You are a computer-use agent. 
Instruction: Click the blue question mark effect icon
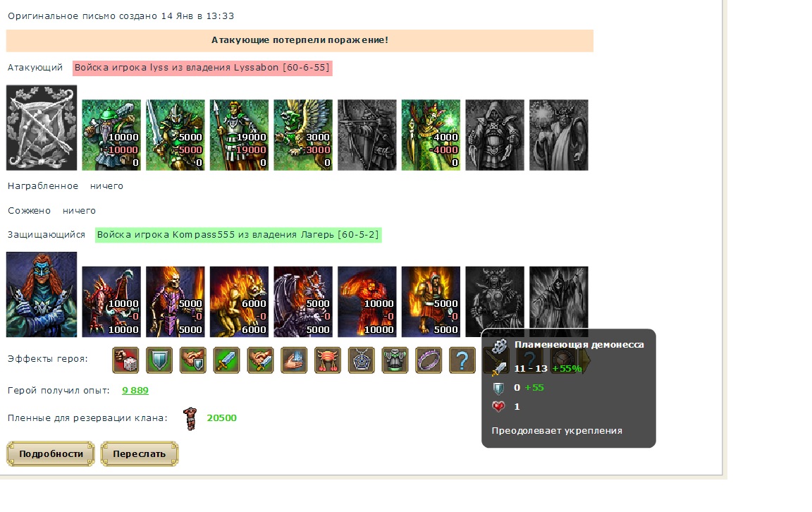[x=462, y=360]
